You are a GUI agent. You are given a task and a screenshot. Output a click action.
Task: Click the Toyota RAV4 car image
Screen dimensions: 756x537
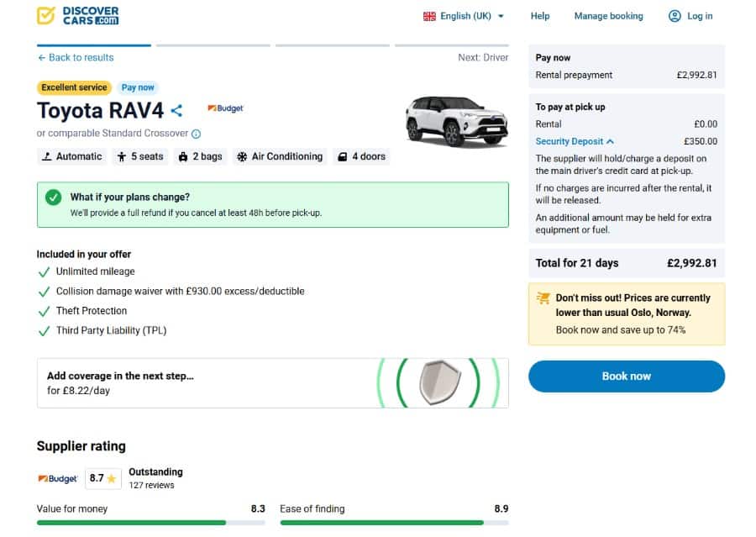[457, 121]
